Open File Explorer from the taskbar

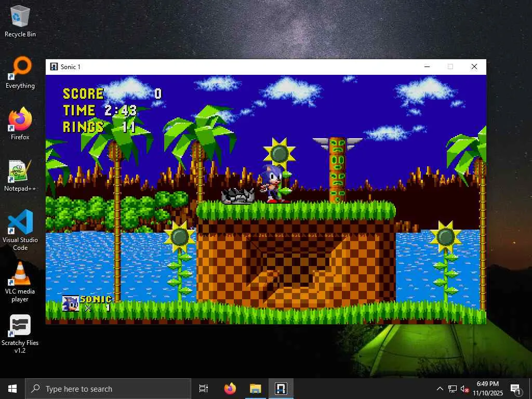click(255, 389)
